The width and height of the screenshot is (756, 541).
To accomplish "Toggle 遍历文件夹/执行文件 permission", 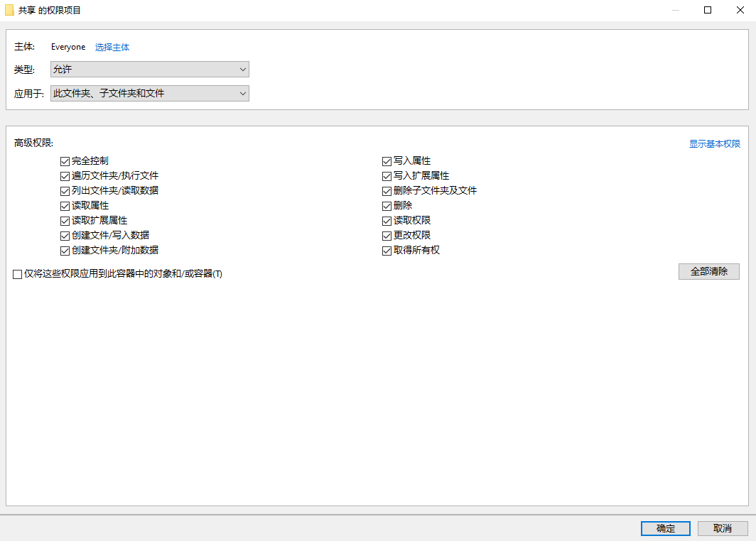I will click(65, 176).
